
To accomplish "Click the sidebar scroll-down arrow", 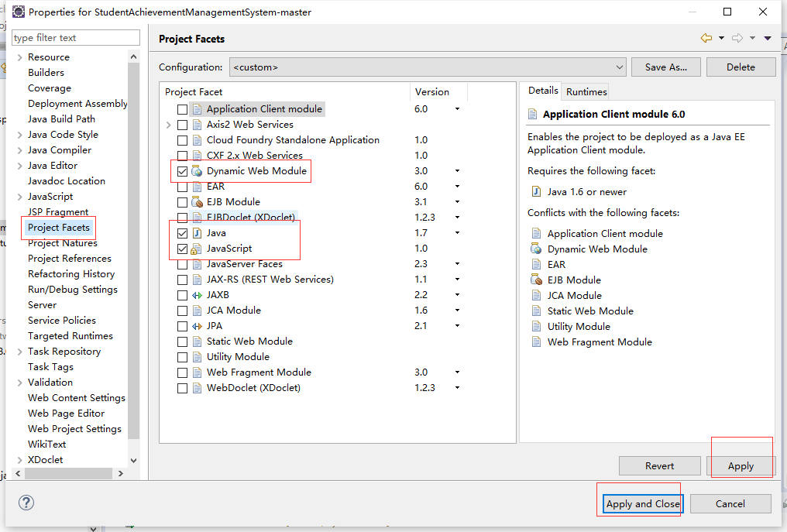I will tap(133, 460).
